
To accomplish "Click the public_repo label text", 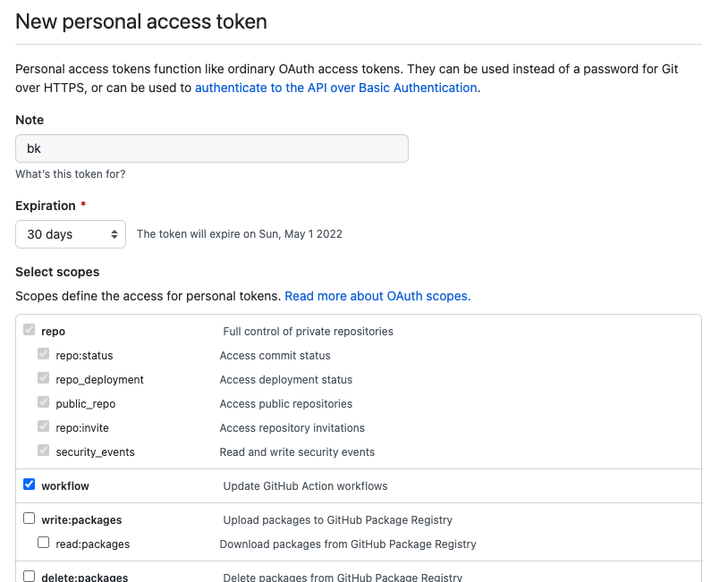I will coord(86,404).
